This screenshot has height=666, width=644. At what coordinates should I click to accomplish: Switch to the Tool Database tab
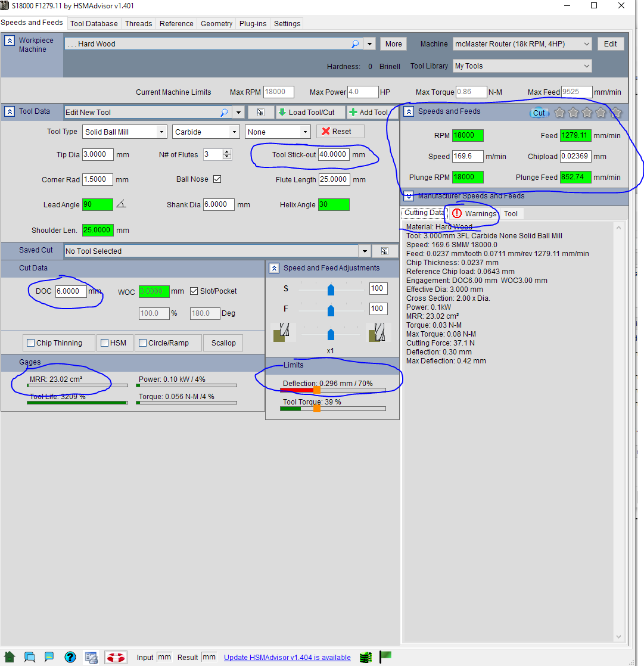point(94,24)
